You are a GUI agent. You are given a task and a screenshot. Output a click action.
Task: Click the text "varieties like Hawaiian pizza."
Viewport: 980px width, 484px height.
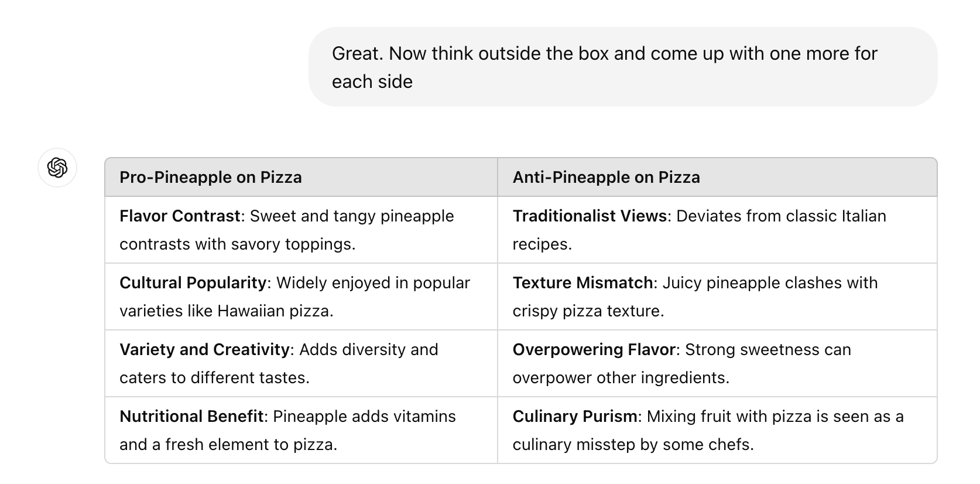click(x=227, y=311)
